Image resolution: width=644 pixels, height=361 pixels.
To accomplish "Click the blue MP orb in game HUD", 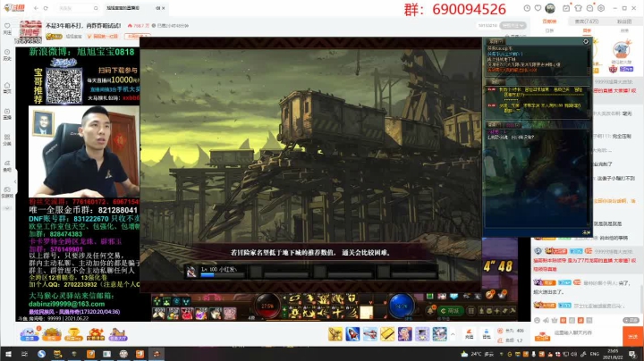I will (x=401, y=306).
